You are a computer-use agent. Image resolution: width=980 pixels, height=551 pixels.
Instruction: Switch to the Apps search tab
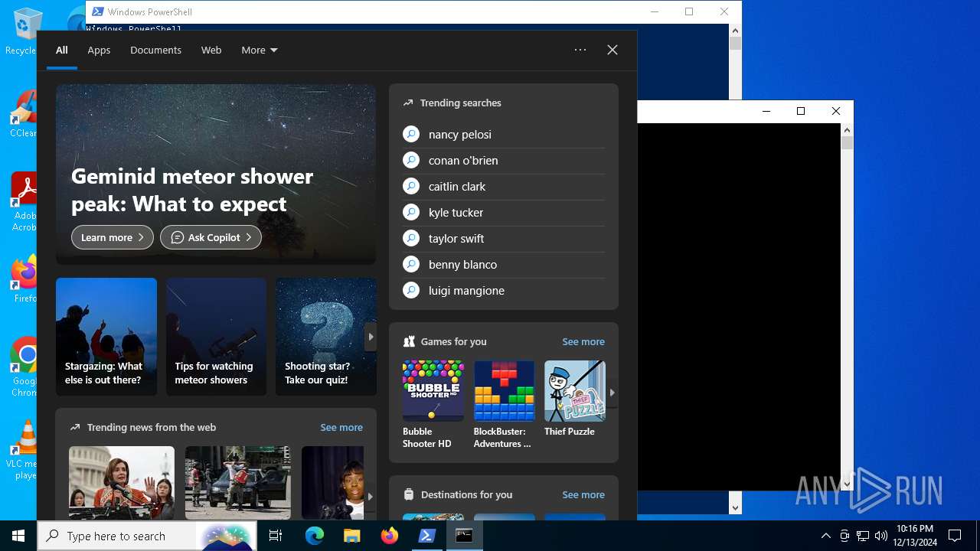coord(99,50)
